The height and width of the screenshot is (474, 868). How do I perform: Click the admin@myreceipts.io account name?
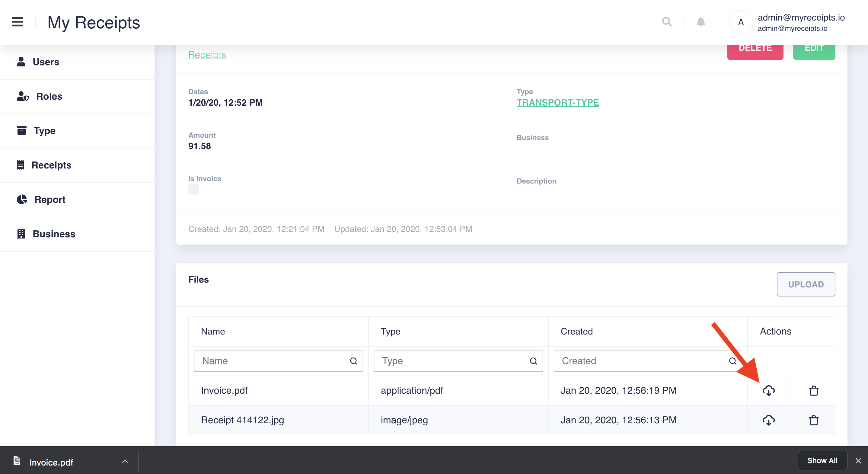tap(801, 17)
